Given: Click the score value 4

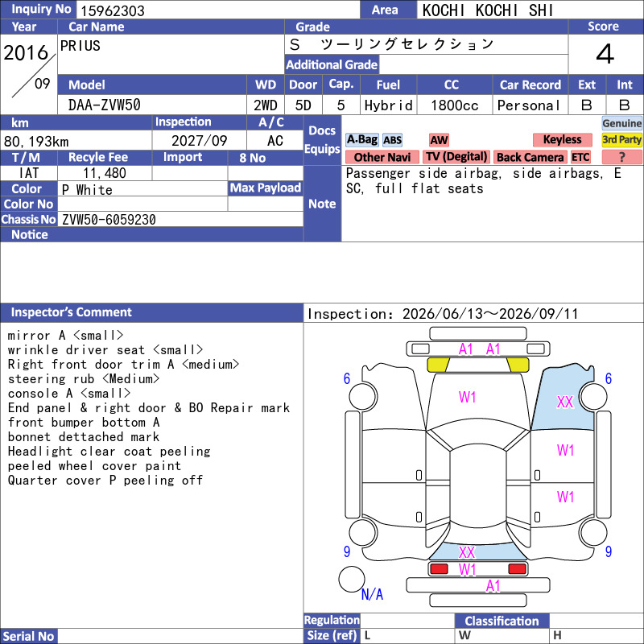Looking at the screenshot, I should 605,54.
